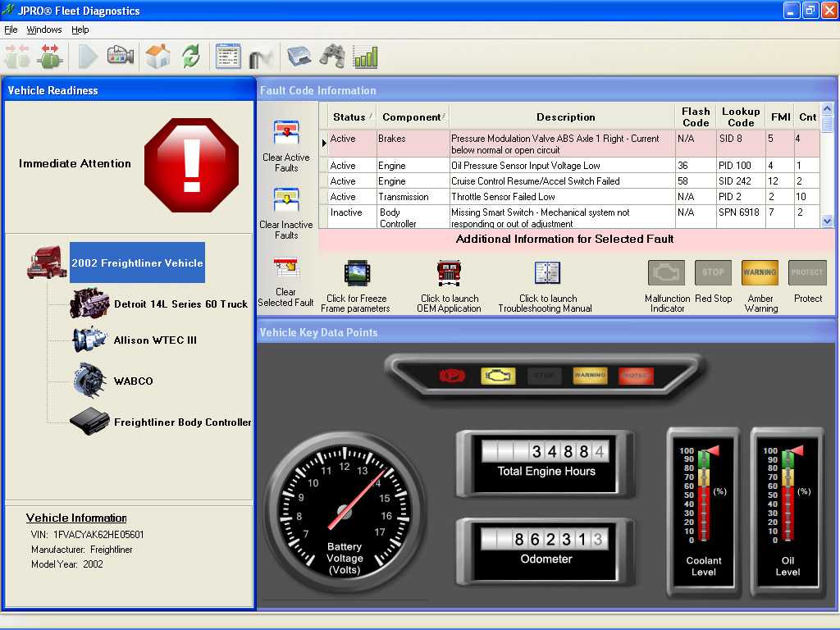Click the green refresh arrows icon
This screenshot has height=630, width=840.
[190, 57]
